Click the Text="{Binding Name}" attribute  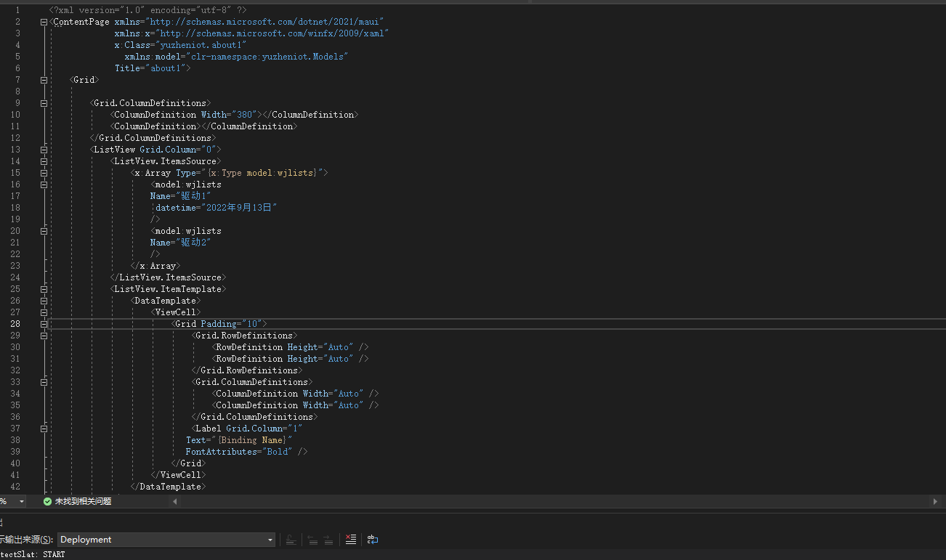(238, 440)
